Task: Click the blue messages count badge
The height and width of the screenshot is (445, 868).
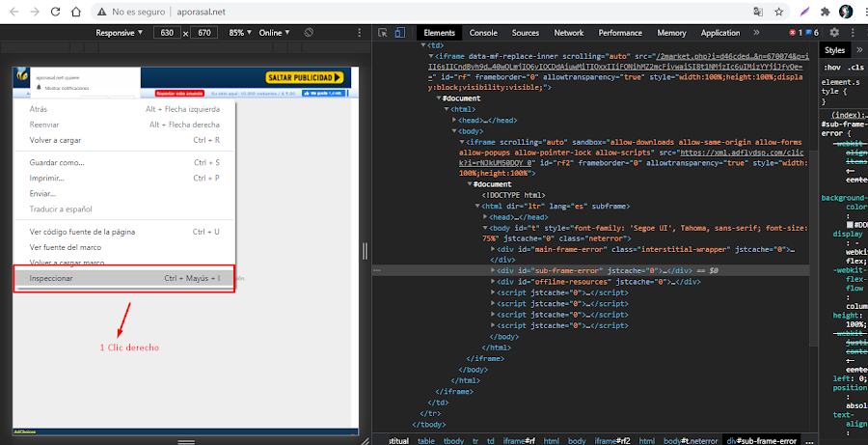Action: click(811, 33)
